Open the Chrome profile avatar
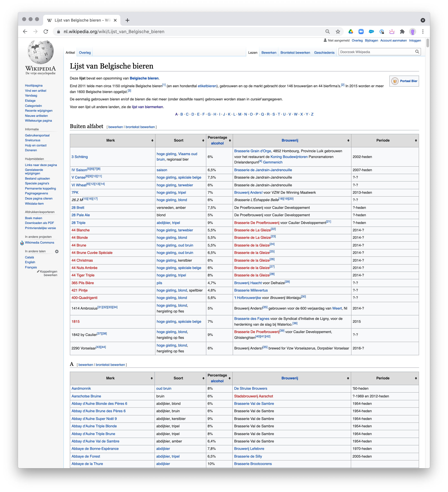448x492 pixels. tap(413, 32)
